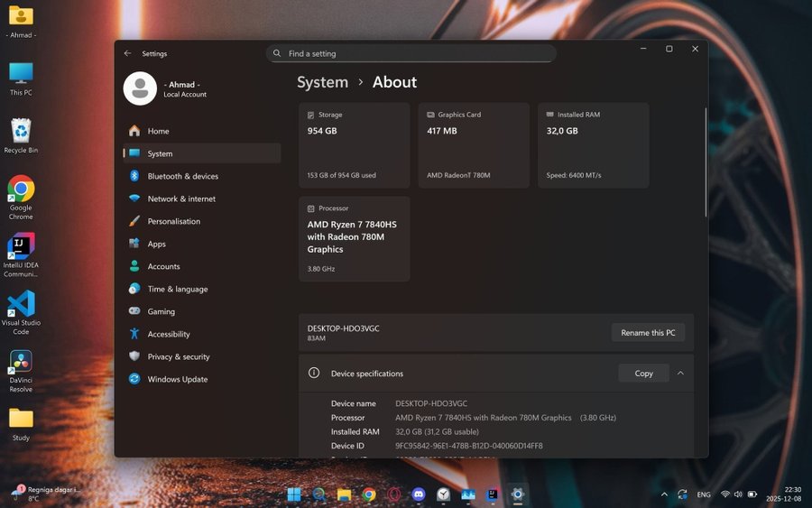Collapse the Device specifications section
The height and width of the screenshot is (508, 812).
point(680,373)
